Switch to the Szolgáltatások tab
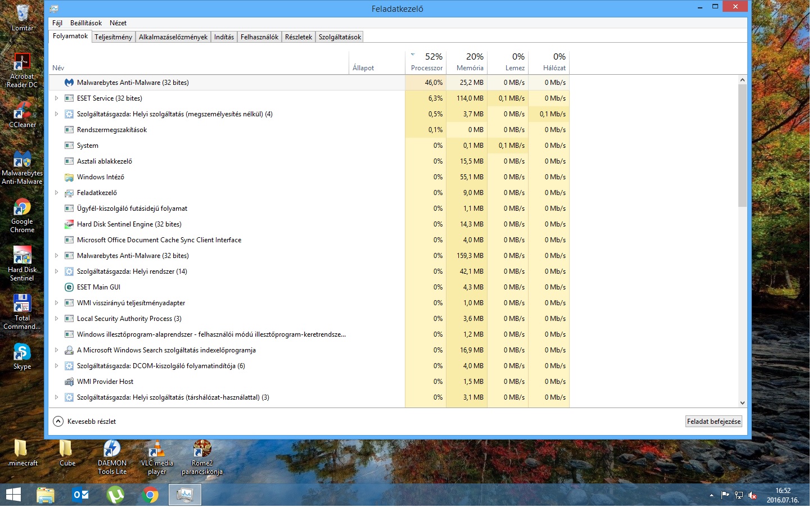Viewport: 812px width, 507px height. 340,37
